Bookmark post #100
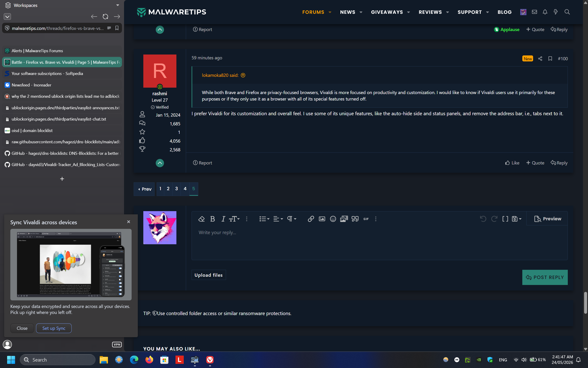This screenshot has width=588, height=368. 550,59
